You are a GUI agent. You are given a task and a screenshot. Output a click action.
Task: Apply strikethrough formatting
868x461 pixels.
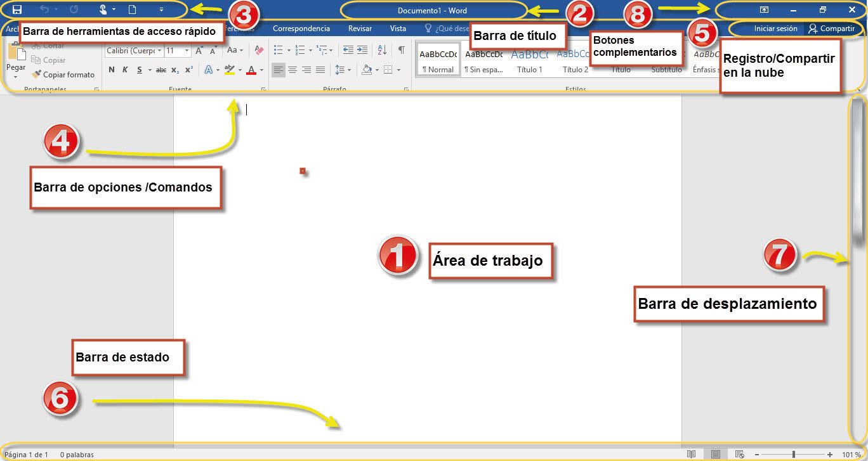click(160, 69)
